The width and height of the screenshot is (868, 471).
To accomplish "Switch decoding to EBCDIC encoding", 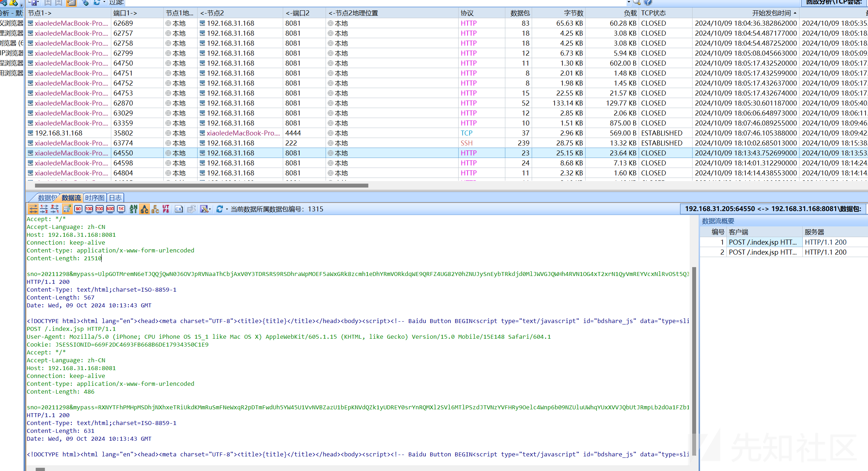I will pyautogui.click(x=155, y=209).
